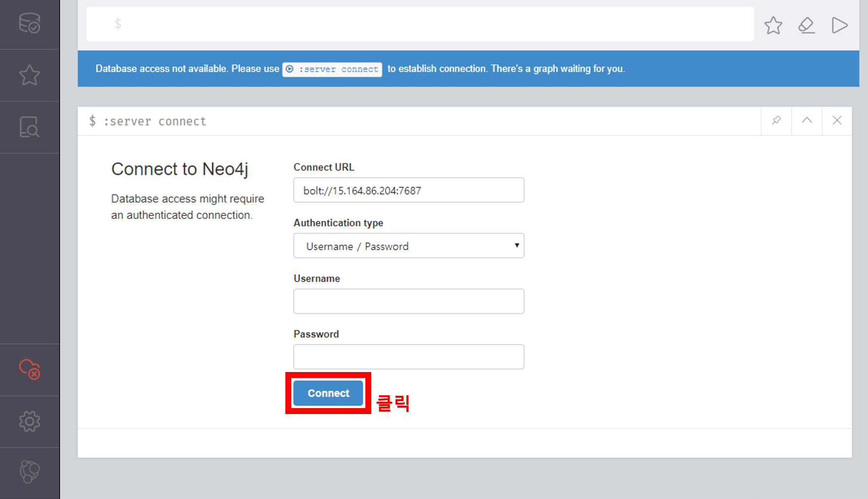Open the Database Information sidebar icon
Image resolution: width=868 pixels, height=499 pixels.
pyautogui.click(x=30, y=23)
